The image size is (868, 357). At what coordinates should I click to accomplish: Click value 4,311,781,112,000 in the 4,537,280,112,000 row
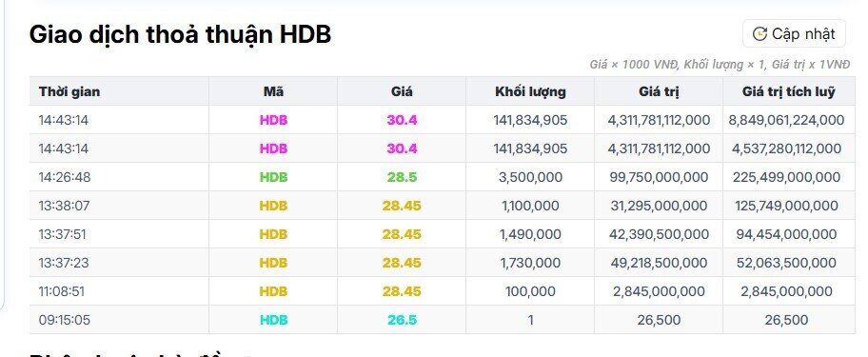[659, 149]
